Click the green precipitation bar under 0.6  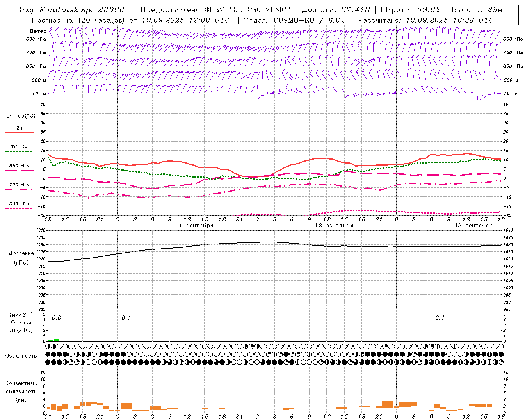[54, 340]
